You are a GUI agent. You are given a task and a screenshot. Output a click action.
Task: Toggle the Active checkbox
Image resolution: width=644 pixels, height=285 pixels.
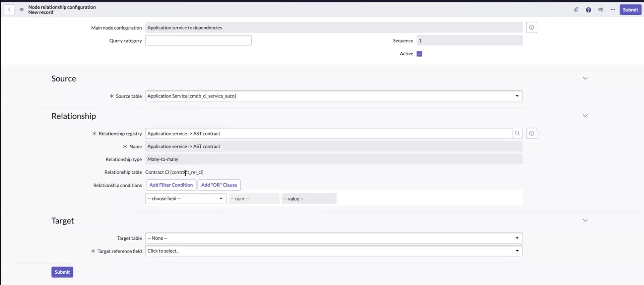point(419,54)
